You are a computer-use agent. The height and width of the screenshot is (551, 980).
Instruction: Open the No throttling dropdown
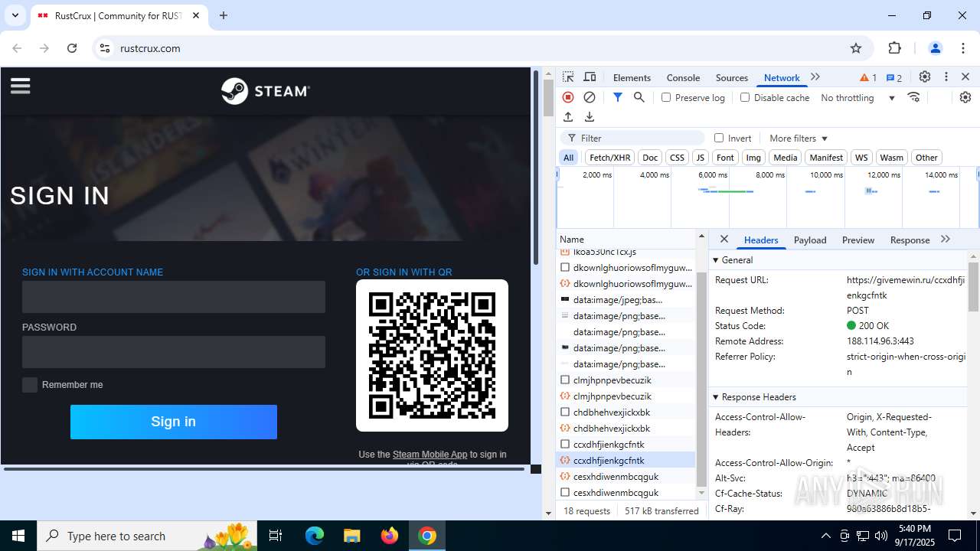tap(857, 98)
